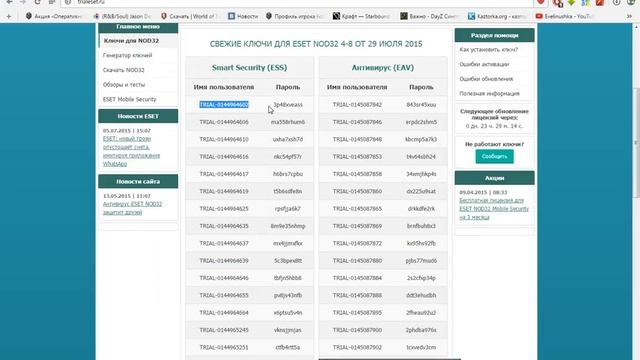640x360 pixels.
Task: Open Ошибки активации help link
Action: 484,64
